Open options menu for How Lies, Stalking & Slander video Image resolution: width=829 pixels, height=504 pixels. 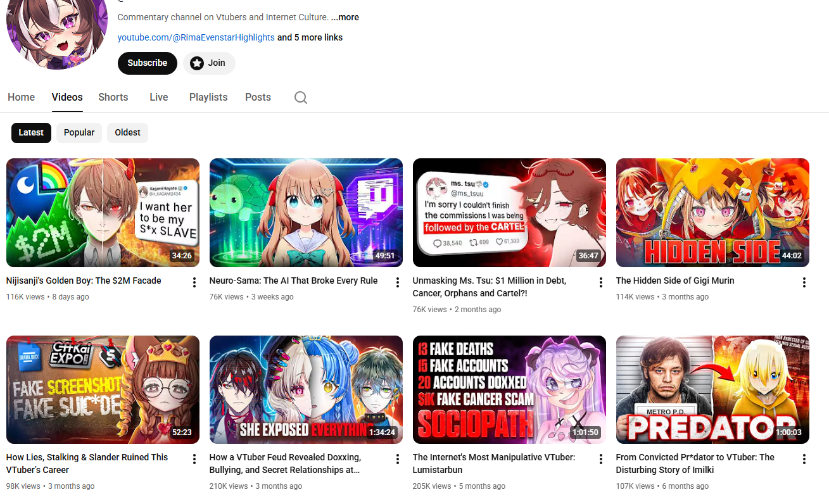pyautogui.click(x=194, y=459)
